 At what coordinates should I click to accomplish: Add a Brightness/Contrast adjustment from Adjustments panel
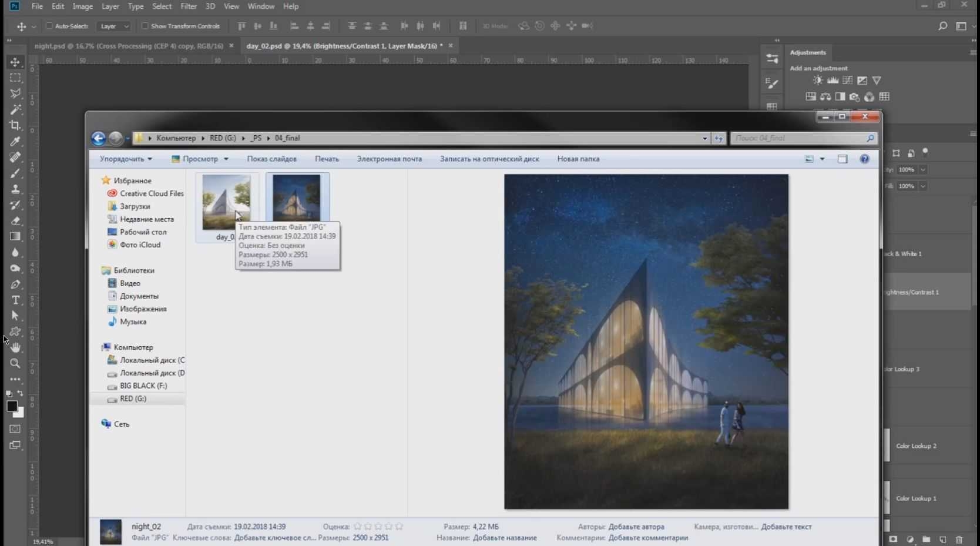(x=818, y=81)
